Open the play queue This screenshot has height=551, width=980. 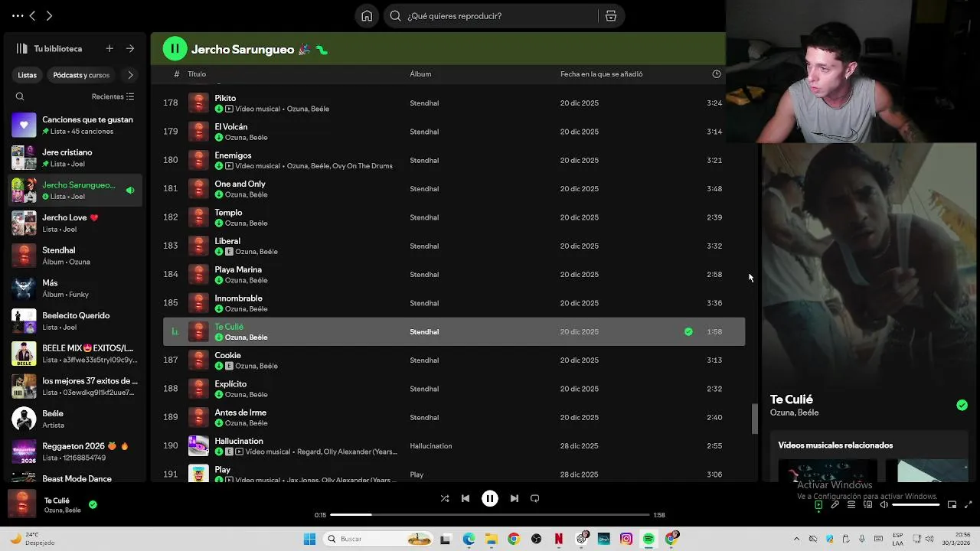pyautogui.click(x=851, y=504)
